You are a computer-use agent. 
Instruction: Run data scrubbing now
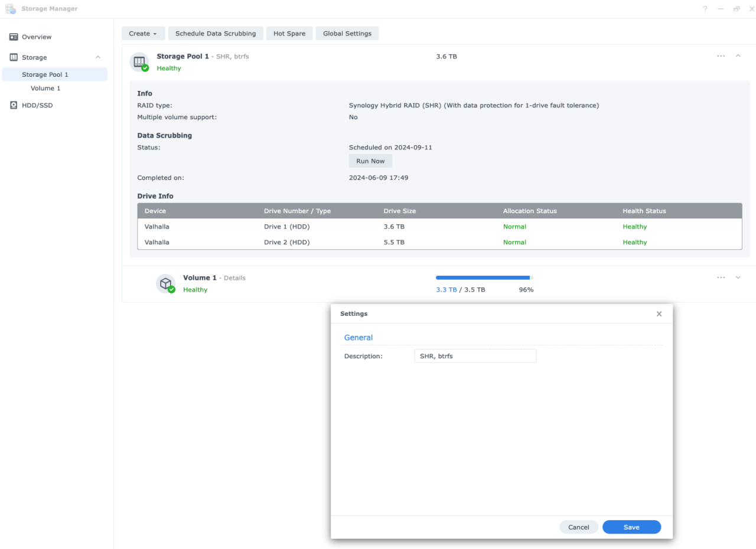coord(370,161)
